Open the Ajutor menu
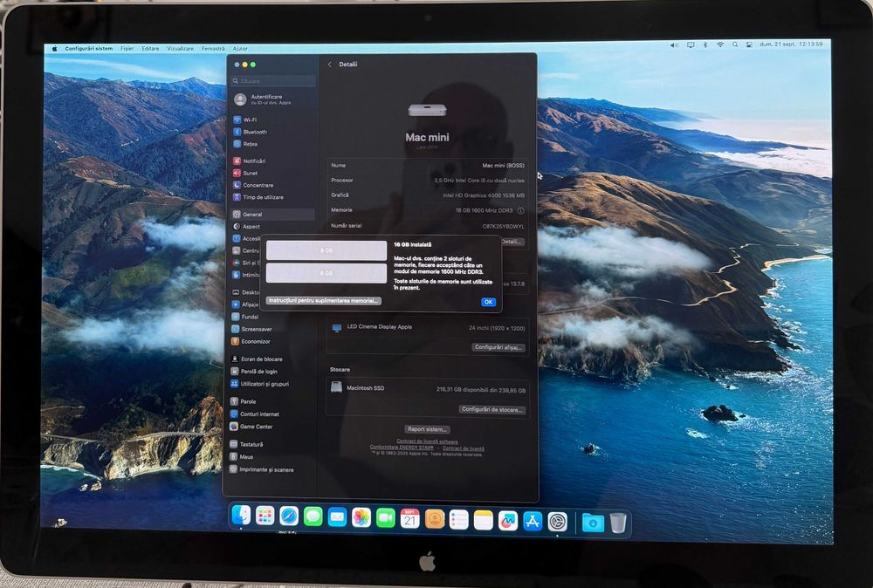Viewport: 873px width, 588px height. [x=240, y=48]
